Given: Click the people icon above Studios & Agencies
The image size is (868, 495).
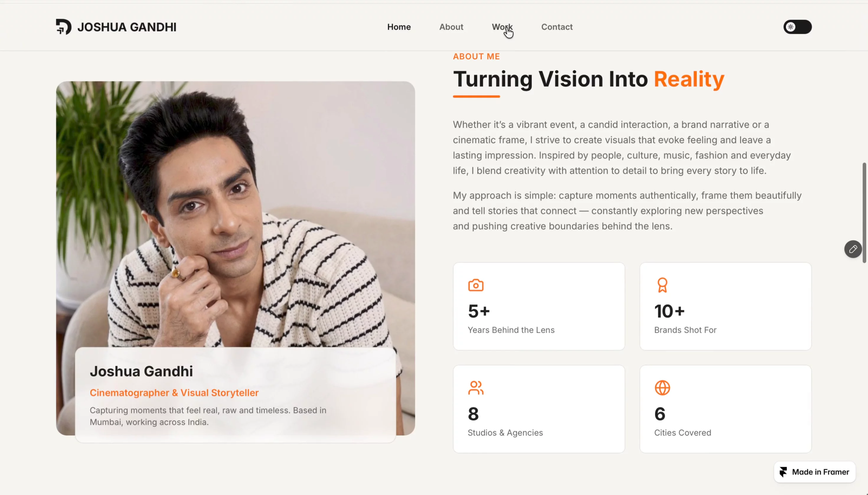Looking at the screenshot, I should pyautogui.click(x=475, y=387).
